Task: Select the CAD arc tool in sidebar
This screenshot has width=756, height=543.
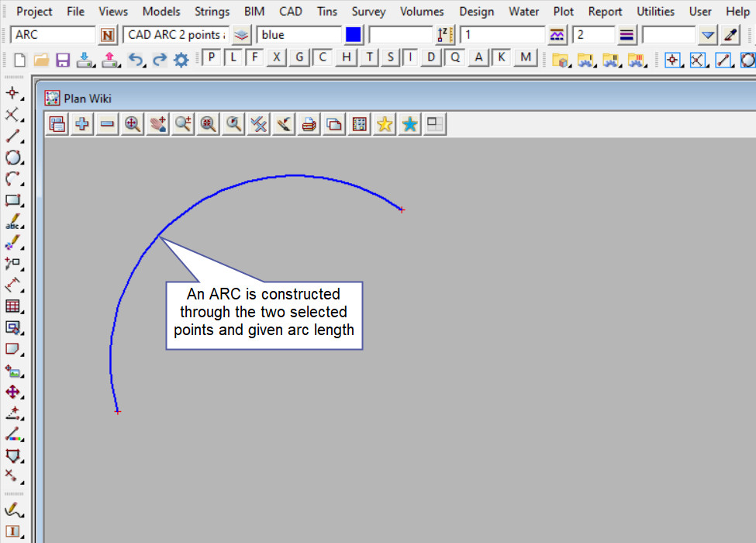Action: pyautogui.click(x=12, y=179)
